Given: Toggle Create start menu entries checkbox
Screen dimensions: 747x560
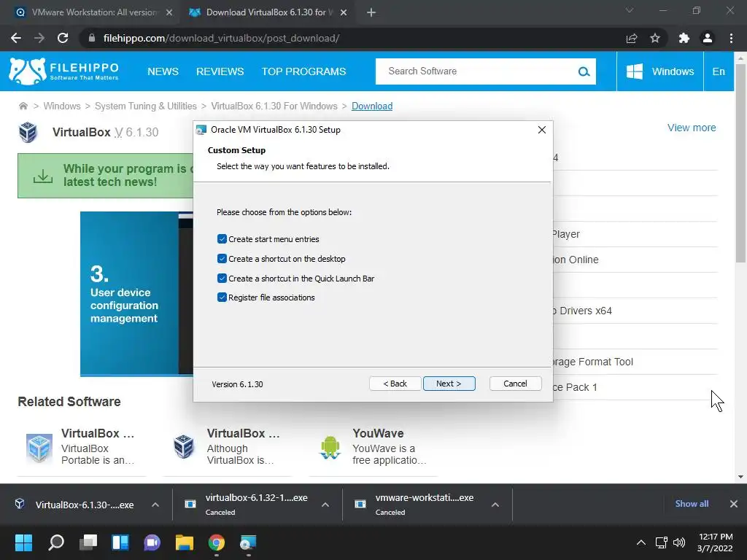Looking at the screenshot, I should [222, 239].
